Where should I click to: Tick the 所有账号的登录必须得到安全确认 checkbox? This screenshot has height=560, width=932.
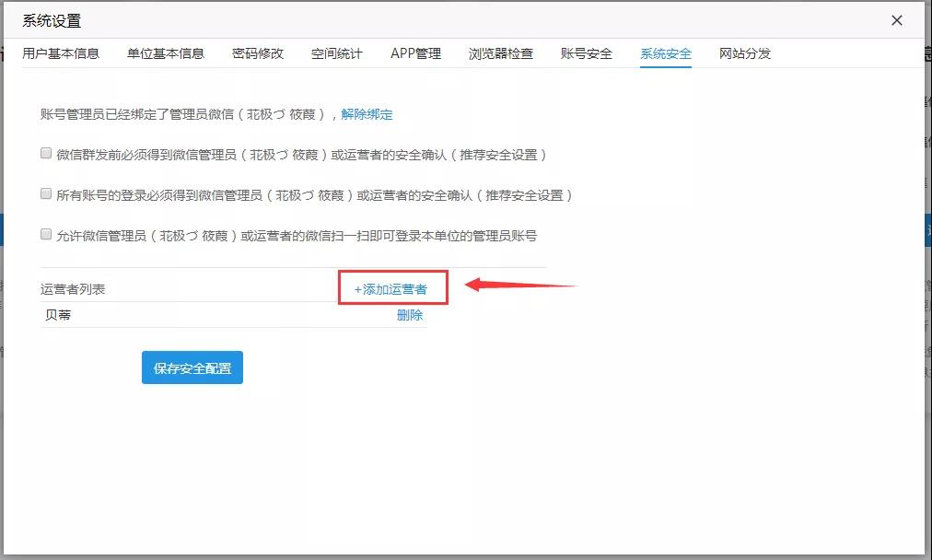(46, 194)
